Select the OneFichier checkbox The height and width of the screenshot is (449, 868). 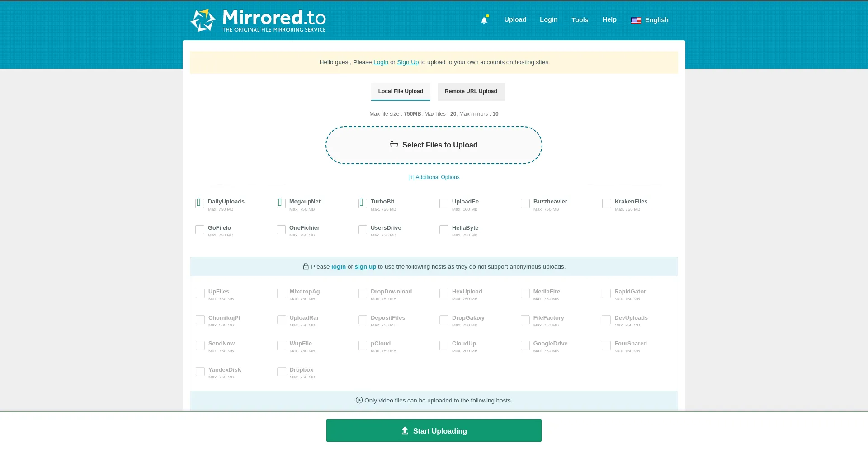click(x=281, y=230)
